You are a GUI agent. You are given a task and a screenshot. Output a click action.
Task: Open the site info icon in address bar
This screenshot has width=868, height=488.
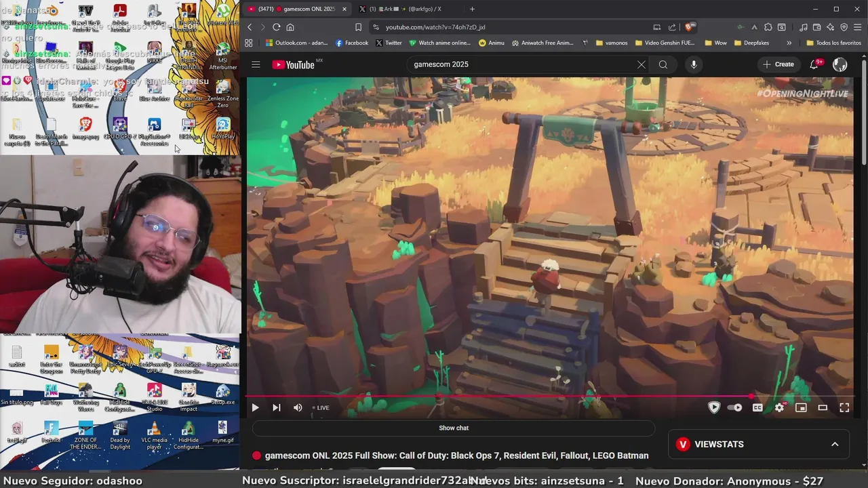pyautogui.click(x=375, y=27)
